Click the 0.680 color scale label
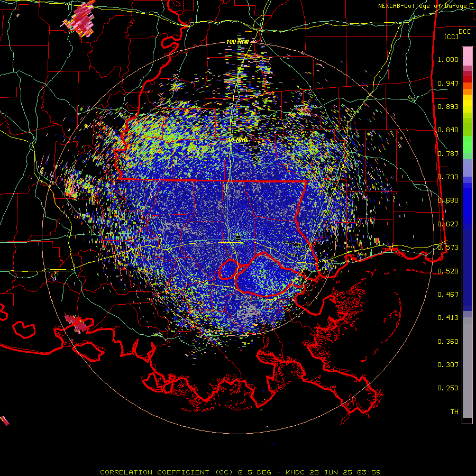Screen dimensions: 476x476 point(448,200)
